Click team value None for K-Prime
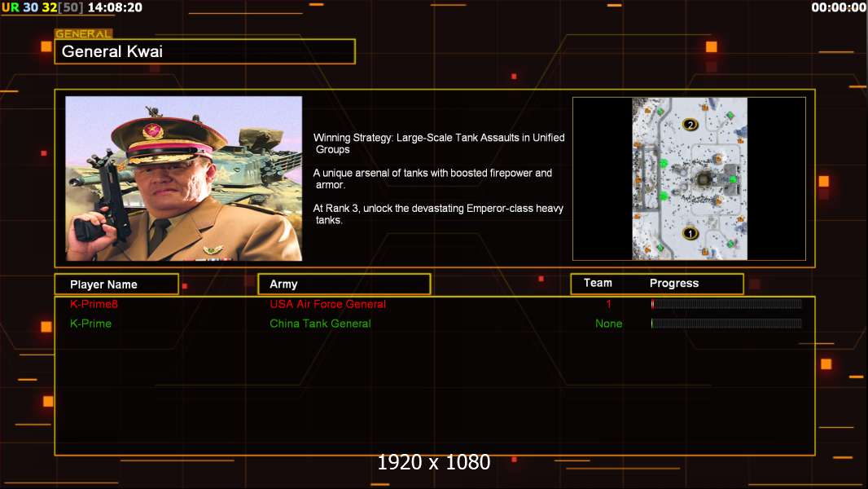This screenshot has width=868, height=489. (608, 324)
